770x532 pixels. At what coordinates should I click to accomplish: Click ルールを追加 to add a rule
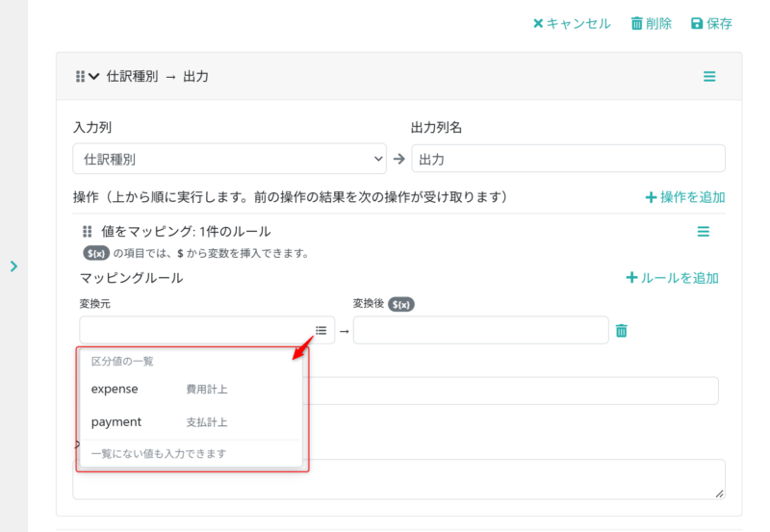pos(672,278)
